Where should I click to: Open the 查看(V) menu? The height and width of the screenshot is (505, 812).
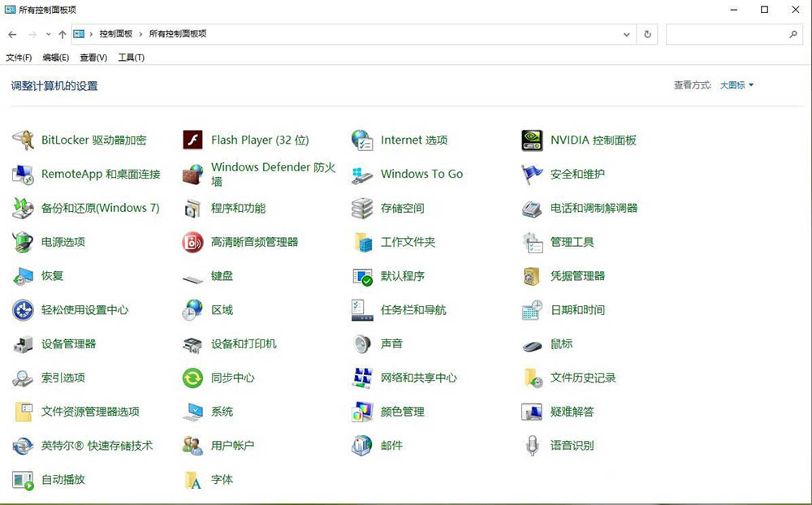coord(93,58)
